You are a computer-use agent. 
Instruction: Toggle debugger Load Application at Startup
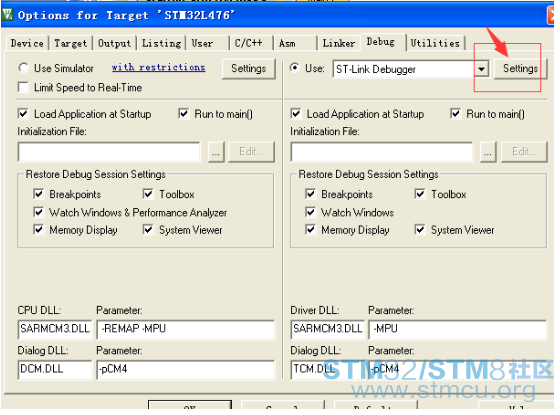coord(296,114)
